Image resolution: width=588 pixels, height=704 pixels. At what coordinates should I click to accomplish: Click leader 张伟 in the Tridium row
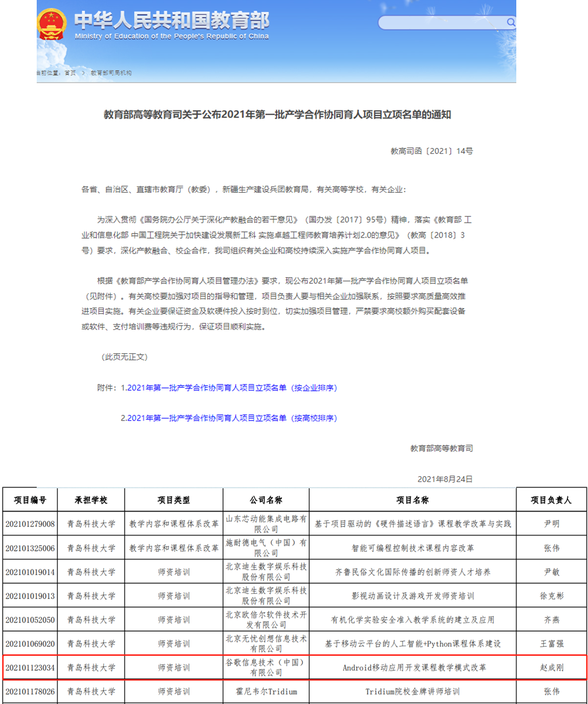pos(551,691)
